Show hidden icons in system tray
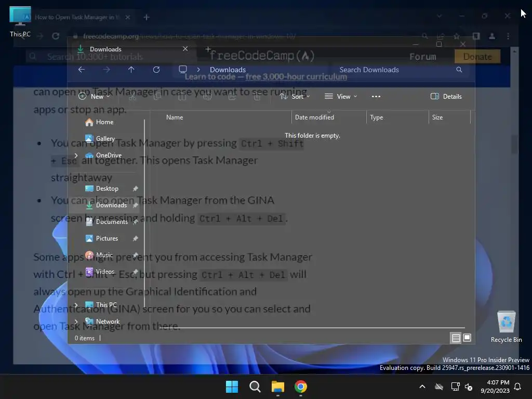 (x=422, y=387)
